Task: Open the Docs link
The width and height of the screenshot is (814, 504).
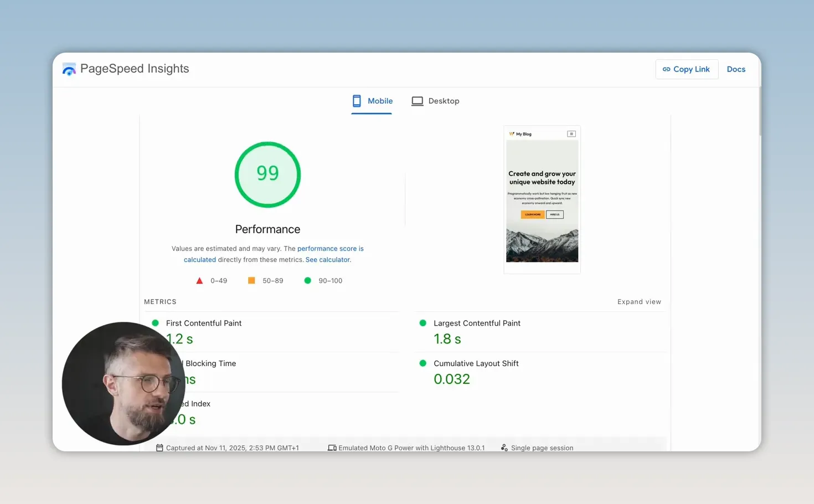Action: [736, 69]
